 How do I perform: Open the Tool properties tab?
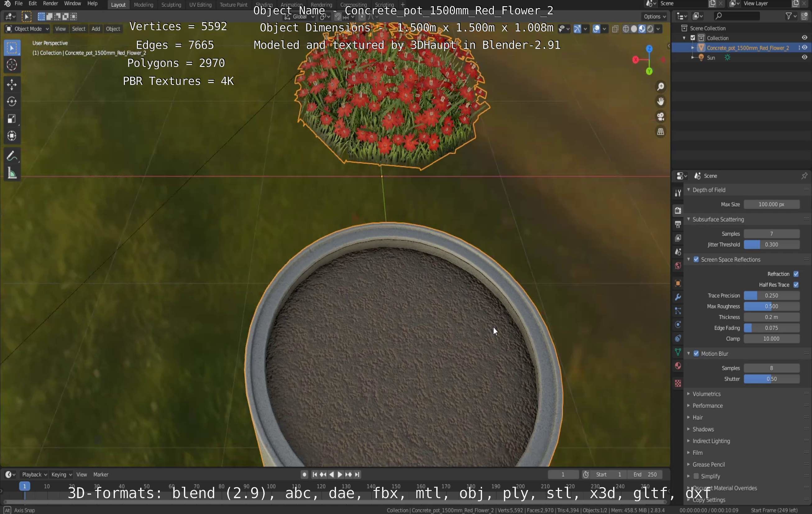click(x=678, y=193)
